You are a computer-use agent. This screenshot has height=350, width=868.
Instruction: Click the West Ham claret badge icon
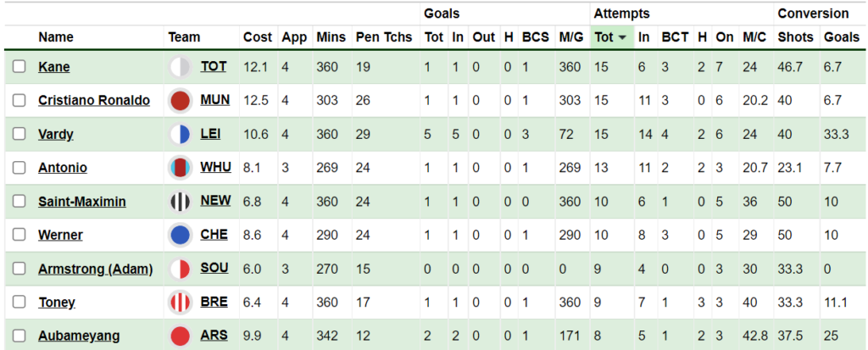(x=181, y=168)
